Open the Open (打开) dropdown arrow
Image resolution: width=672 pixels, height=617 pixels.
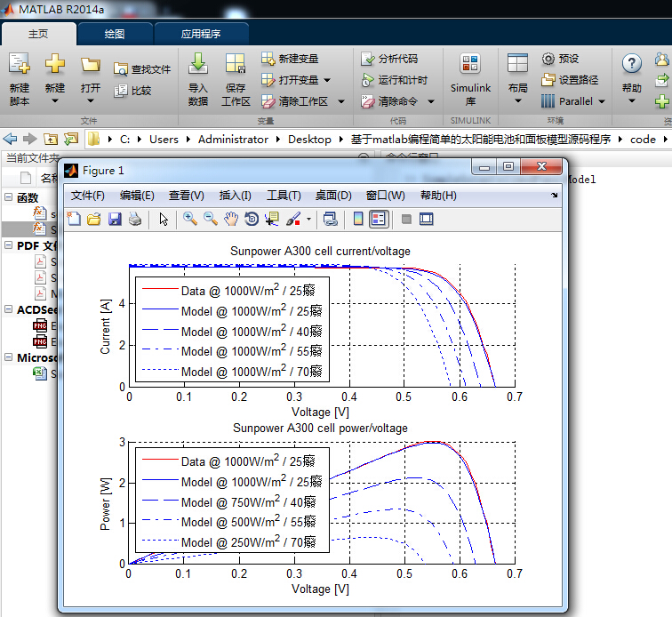click(91, 101)
